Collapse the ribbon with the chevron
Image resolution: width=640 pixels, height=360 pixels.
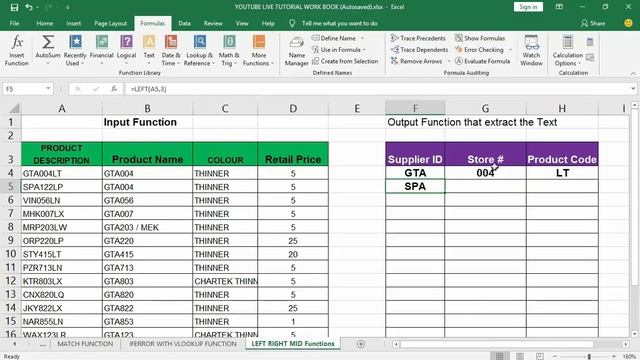tap(633, 73)
